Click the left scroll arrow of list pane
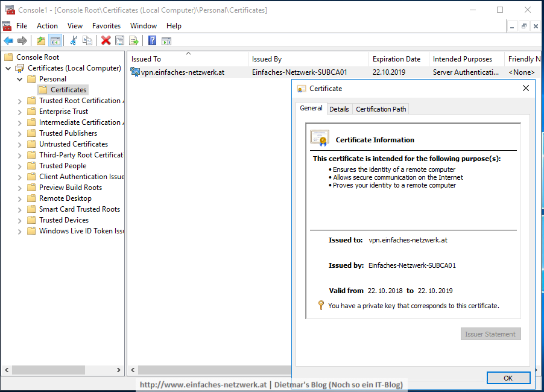This screenshot has height=392, width=544. [133, 370]
